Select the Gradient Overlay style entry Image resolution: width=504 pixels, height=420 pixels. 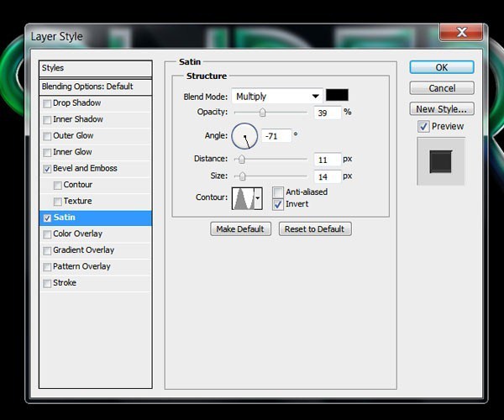[83, 250]
